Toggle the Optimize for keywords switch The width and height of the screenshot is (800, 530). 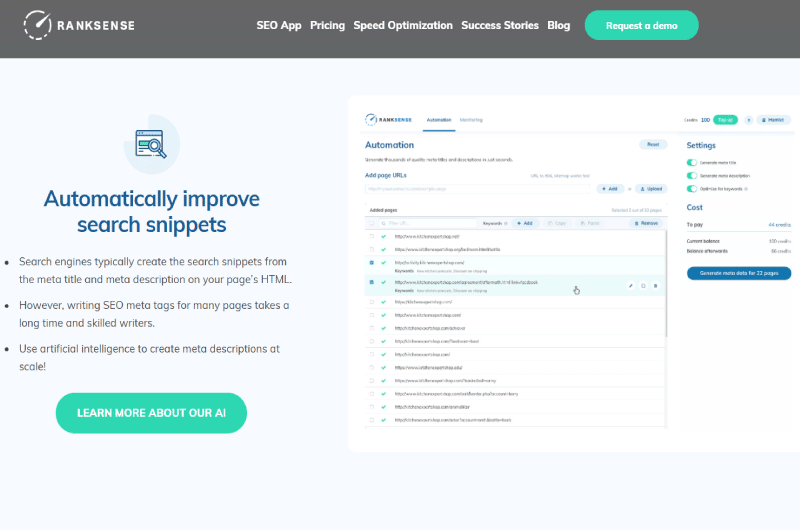tap(692, 189)
